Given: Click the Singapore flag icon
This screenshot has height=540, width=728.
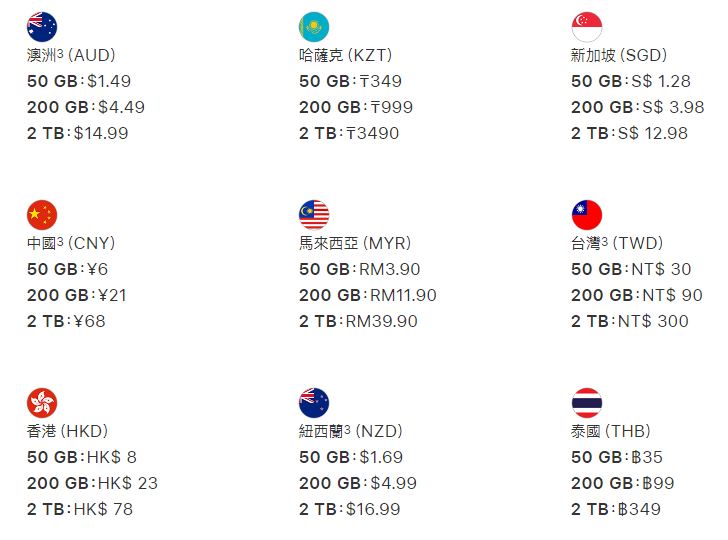Looking at the screenshot, I should click(586, 26).
